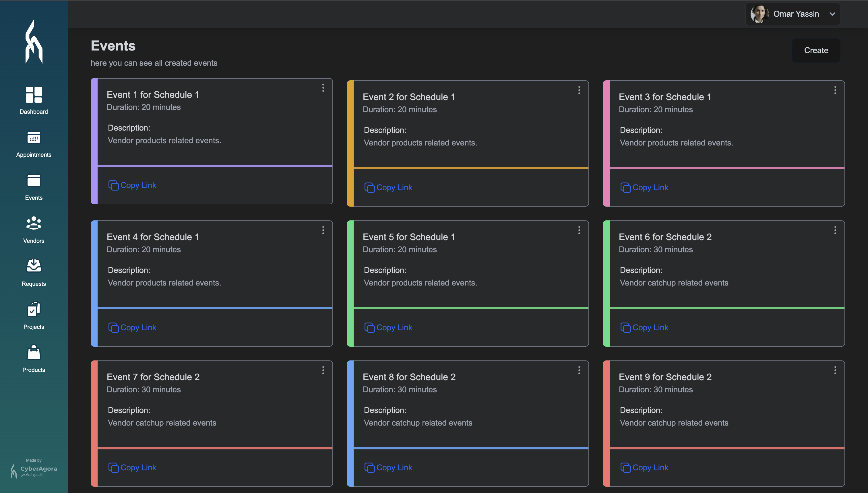The width and height of the screenshot is (868, 493).
Task: Select the Events sidebar icon
Action: point(34,180)
